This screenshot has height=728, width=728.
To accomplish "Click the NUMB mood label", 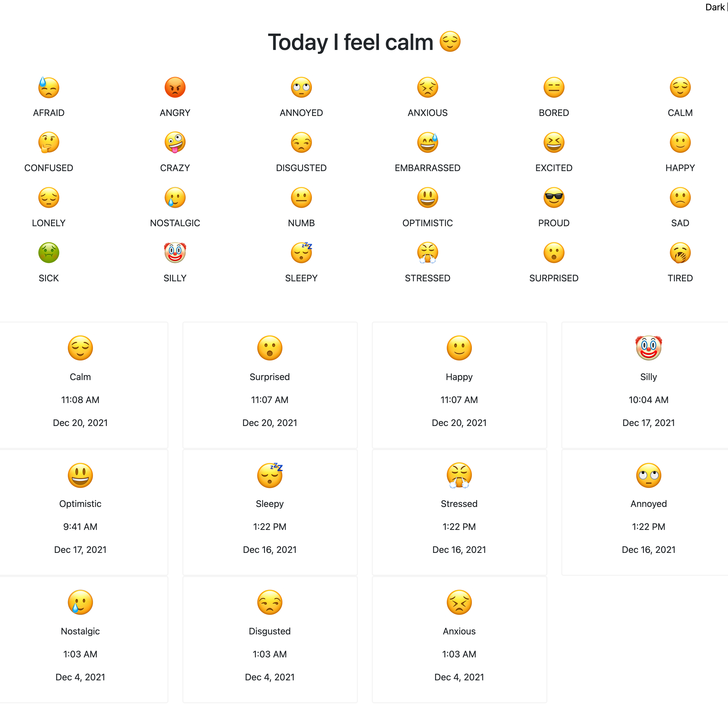I will (301, 223).
